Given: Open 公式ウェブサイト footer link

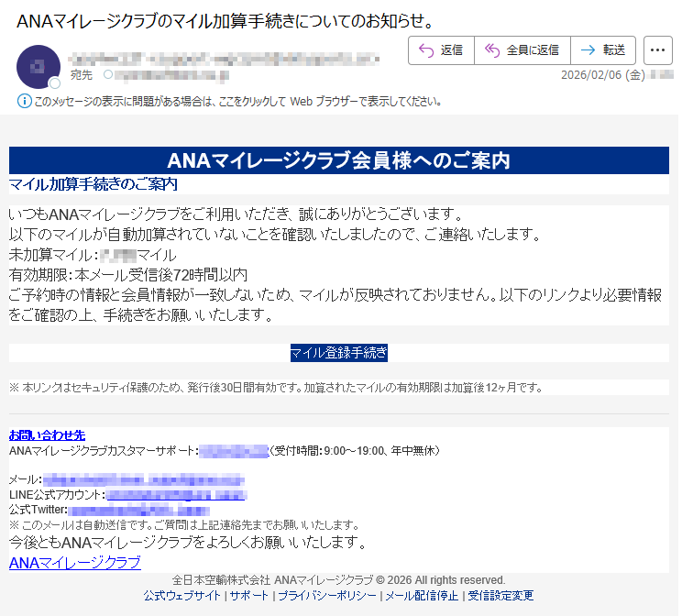Looking at the screenshot, I should coord(181,595).
